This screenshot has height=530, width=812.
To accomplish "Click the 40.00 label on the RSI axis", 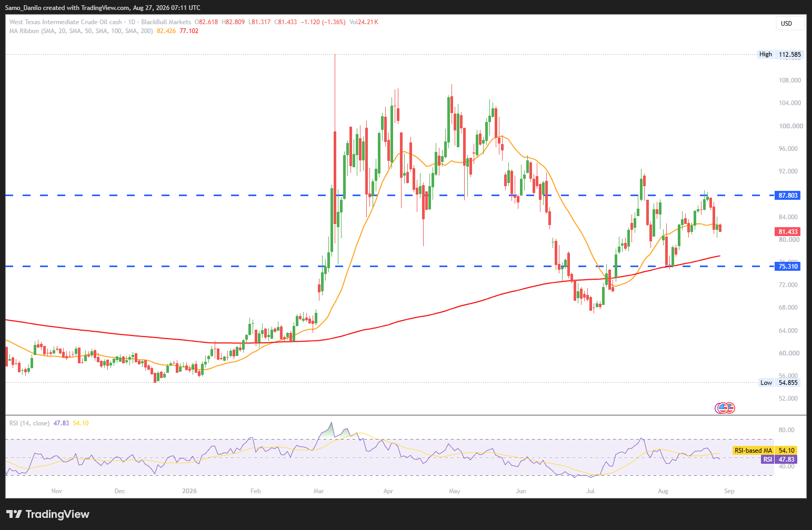I will coord(786,467).
